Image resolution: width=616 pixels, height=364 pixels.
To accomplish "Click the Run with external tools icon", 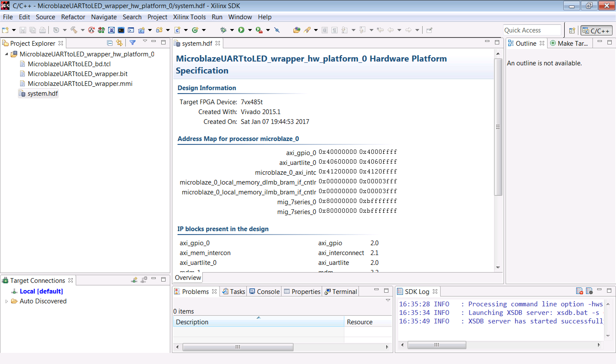I will tap(259, 30).
